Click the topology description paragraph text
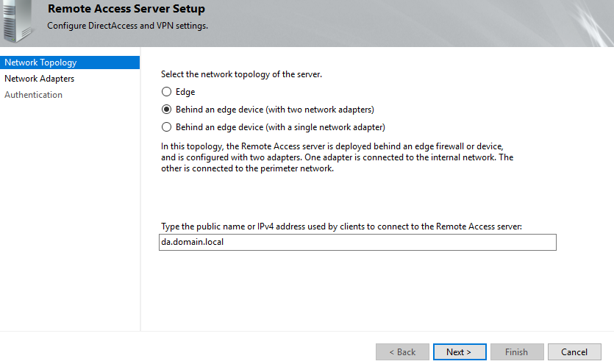Screen dimensions: 614x364 click(x=337, y=157)
